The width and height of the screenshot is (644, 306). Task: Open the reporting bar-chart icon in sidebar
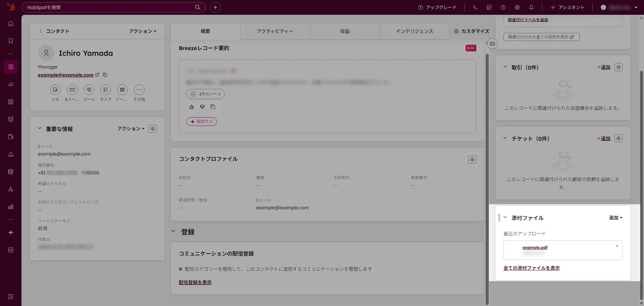[10, 206]
